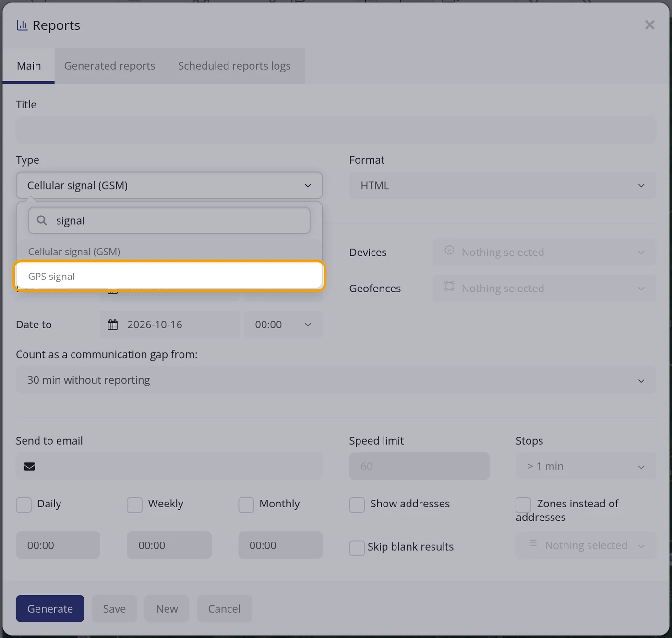
Task: Open Scheduled reports logs tab
Action: (234, 66)
